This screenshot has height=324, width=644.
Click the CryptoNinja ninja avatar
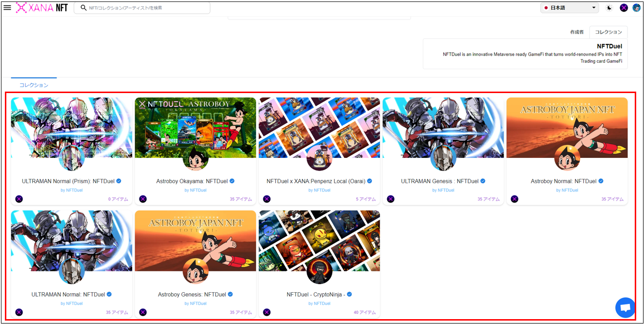point(319,271)
